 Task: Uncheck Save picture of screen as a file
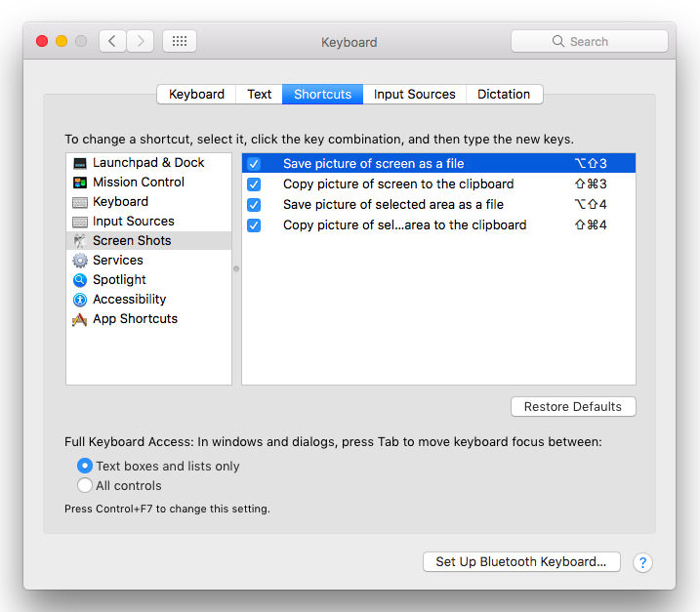click(x=254, y=164)
